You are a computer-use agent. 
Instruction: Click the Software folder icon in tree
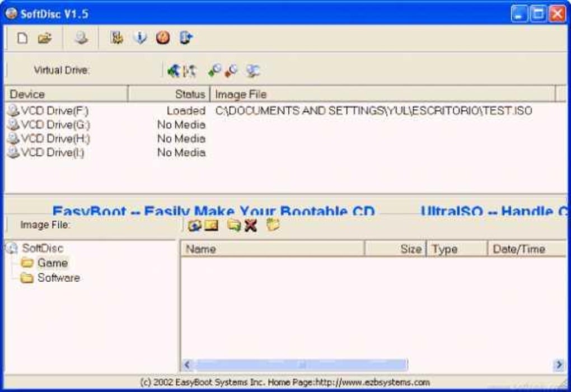27,278
